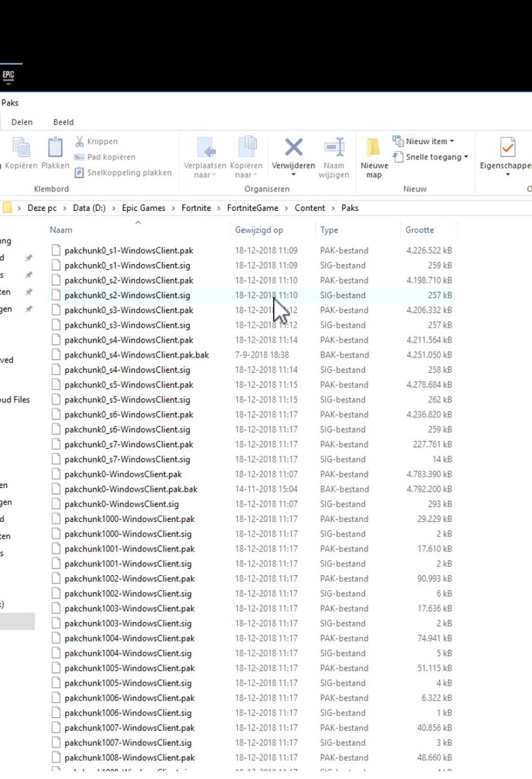Expand the Verwijderen dropdown arrow
The width and height of the screenshot is (532, 779).
(x=293, y=175)
